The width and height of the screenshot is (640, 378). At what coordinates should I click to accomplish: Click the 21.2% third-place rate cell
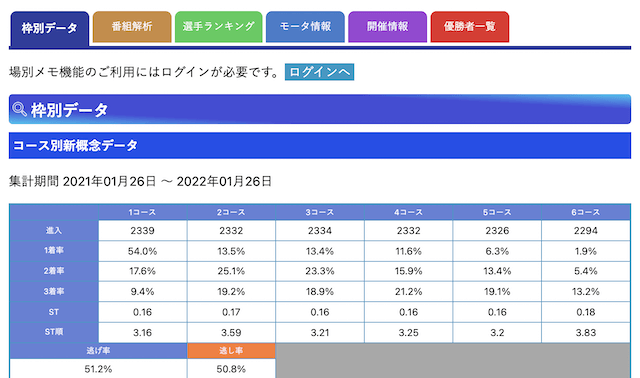pyautogui.click(x=409, y=291)
